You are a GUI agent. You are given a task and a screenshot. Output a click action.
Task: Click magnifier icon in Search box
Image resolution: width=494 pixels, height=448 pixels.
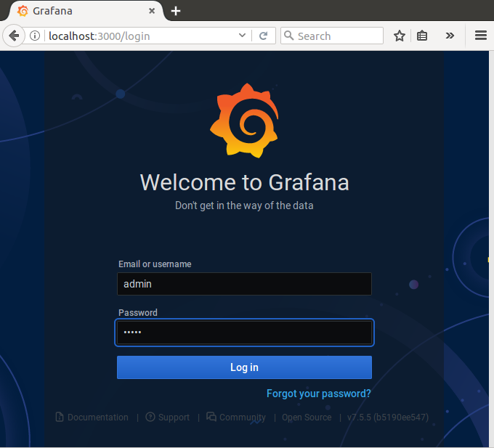[288, 36]
